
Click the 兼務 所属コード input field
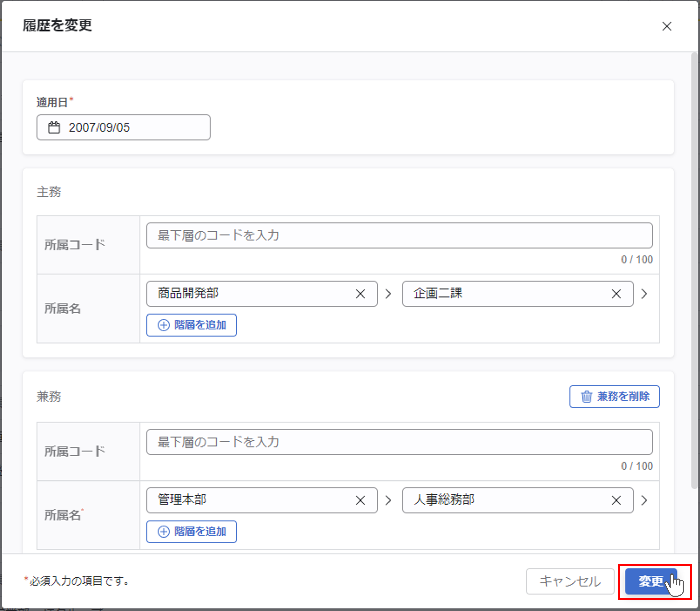[399, 441]
